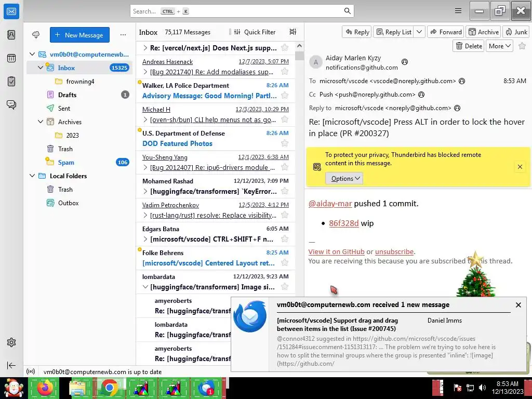The width and height of the screenshot is (532, 399).
Task: Collapse the Inbox folder chevron
Action: (x=41, y=68)
